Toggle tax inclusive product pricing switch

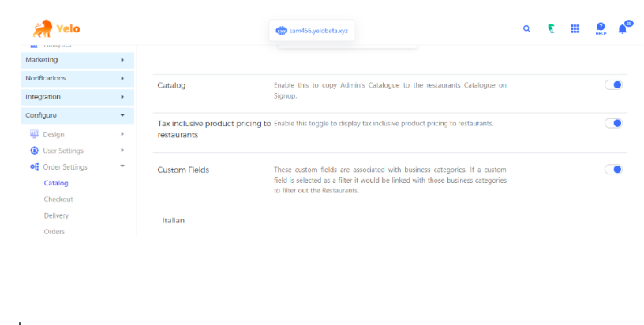click(x=613, y=123)
